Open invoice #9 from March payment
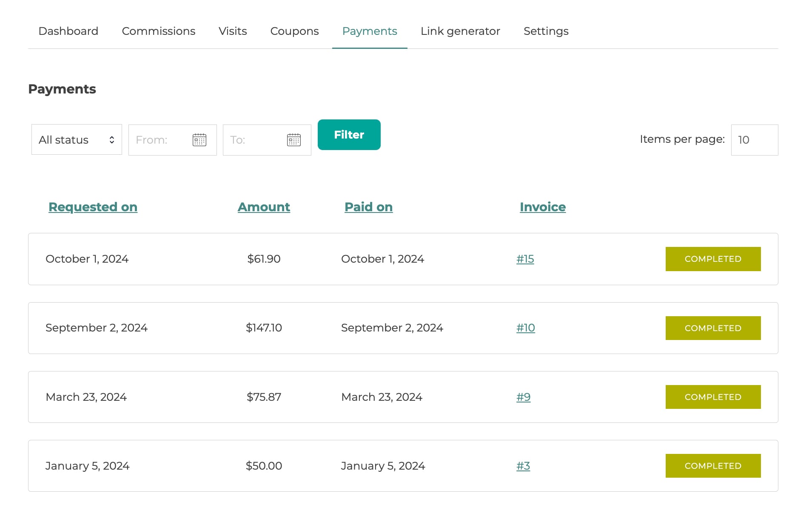Image resolution: width=812 pixels, height=527 pixels. 523,397
